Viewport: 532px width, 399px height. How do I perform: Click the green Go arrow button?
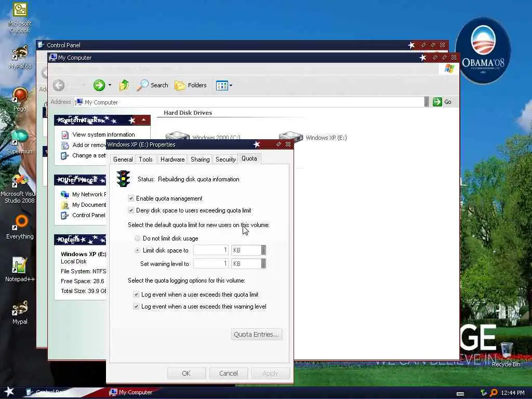point(437,102)
